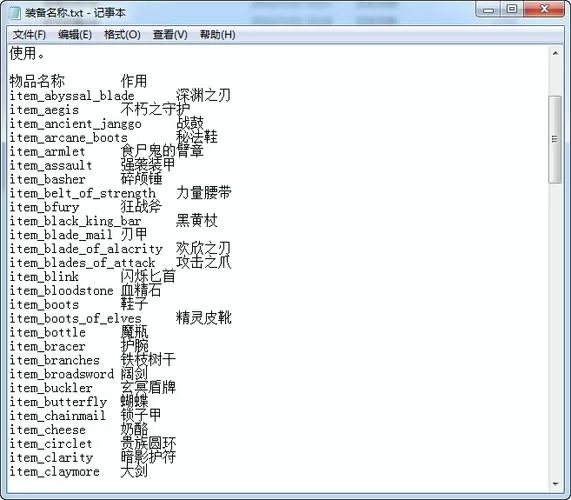Click the text 不朽之守护

coord(155,109)
